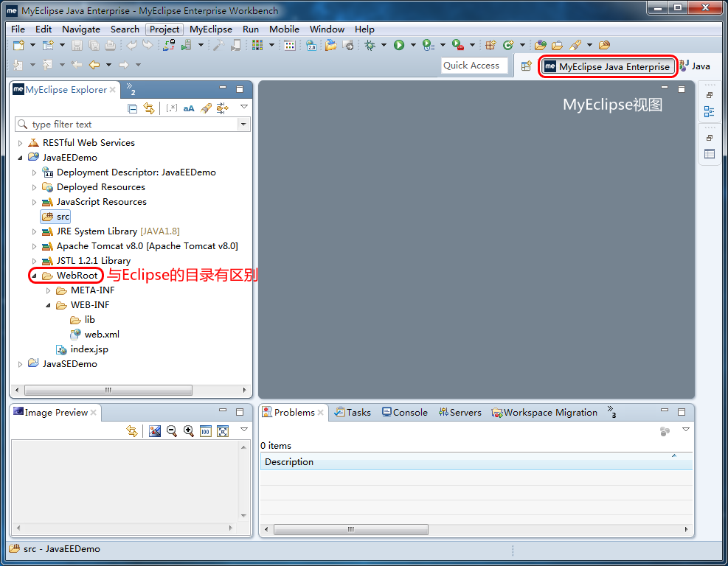Viewport: 728px width, 566px height.
Task: Switch to the Console tab
Action: 404,413
